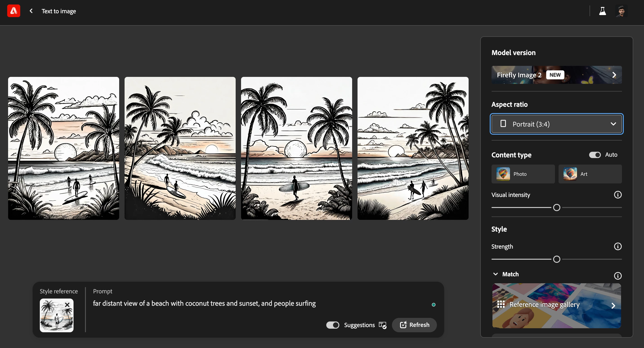This screenshot has height=348, width=644.
Task: Open the Reference image gallery
Action: (557, 306)
